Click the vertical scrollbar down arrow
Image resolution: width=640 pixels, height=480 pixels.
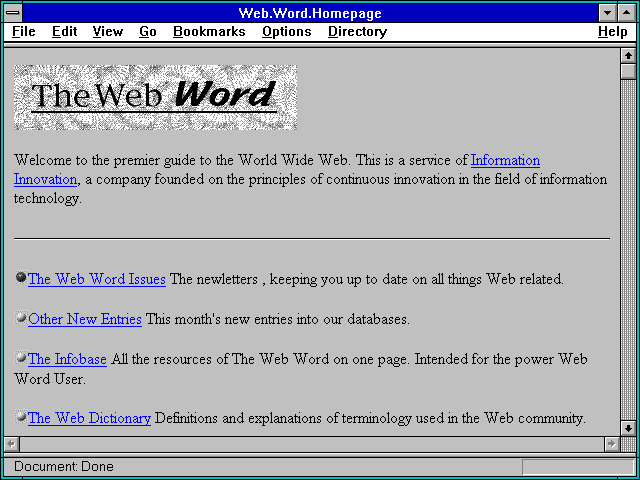(628, 429)
